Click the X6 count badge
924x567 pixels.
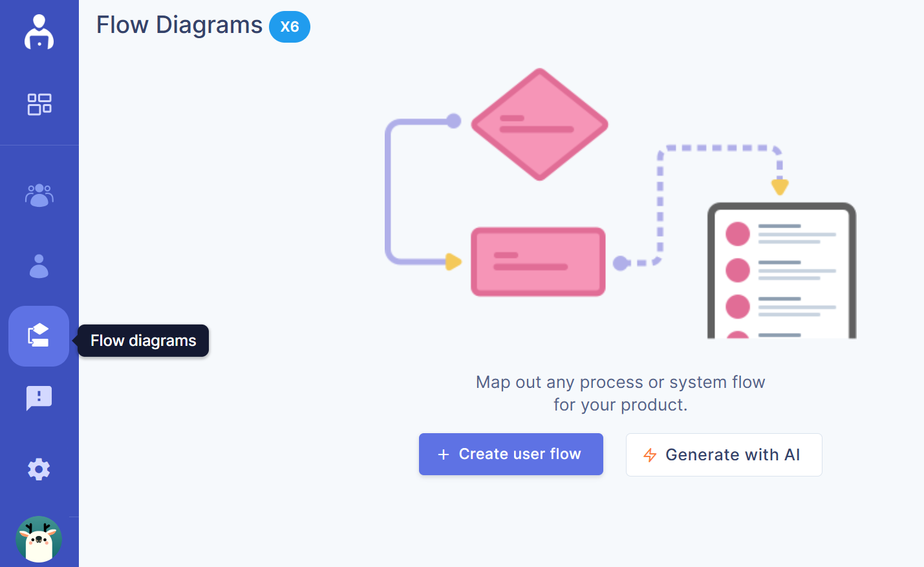pyautogui.click(x=289, y=27)
